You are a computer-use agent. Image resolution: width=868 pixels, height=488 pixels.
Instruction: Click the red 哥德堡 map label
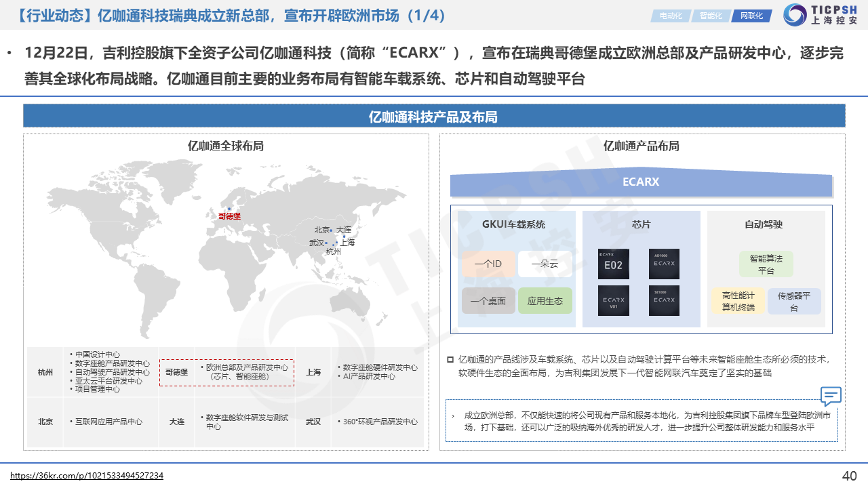[x=229, y=217]
